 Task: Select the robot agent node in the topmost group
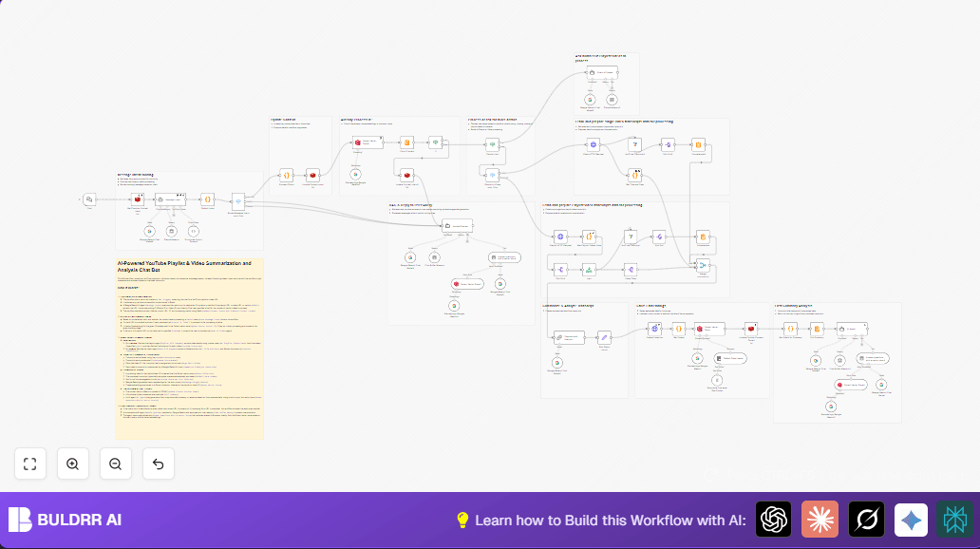click(x=602, y=72)
